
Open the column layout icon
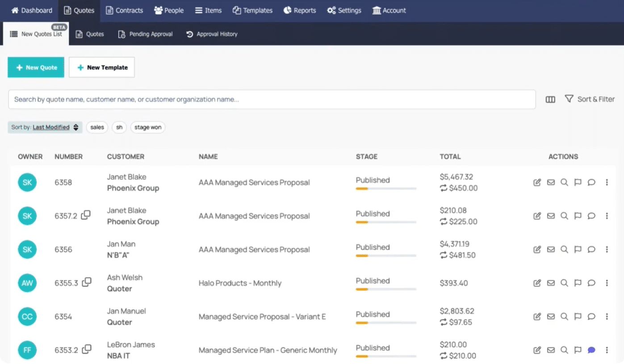[x=550, y=99]
